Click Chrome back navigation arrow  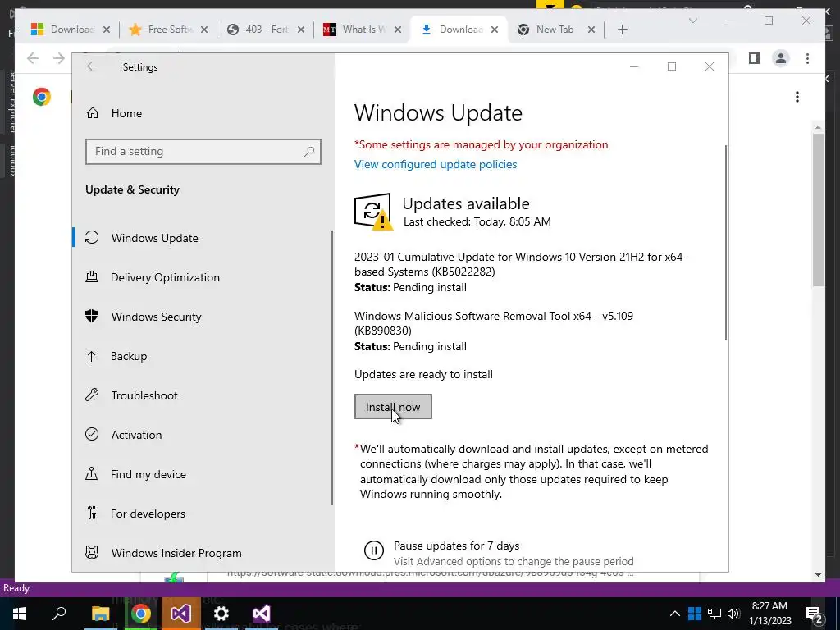pyautogui.click(x=33, y=58)
